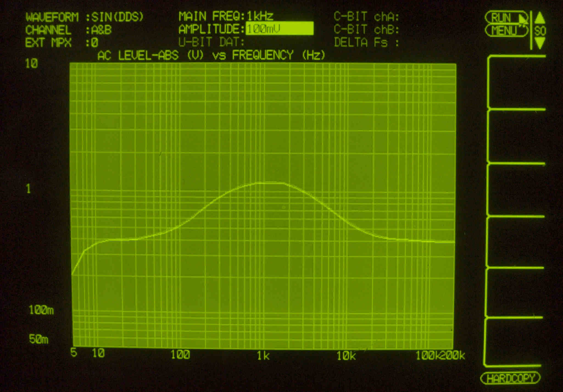Click the flat peak of the response curve
Screen dimensions: 563x392
click(x=271, y=182)
